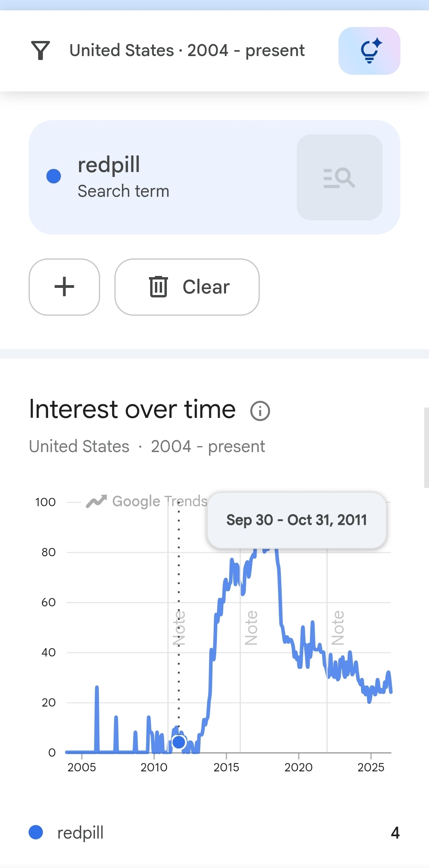This screenshot has width=429, height=868.
Task: Select the blue data point on chart
Action: point(179,742)
